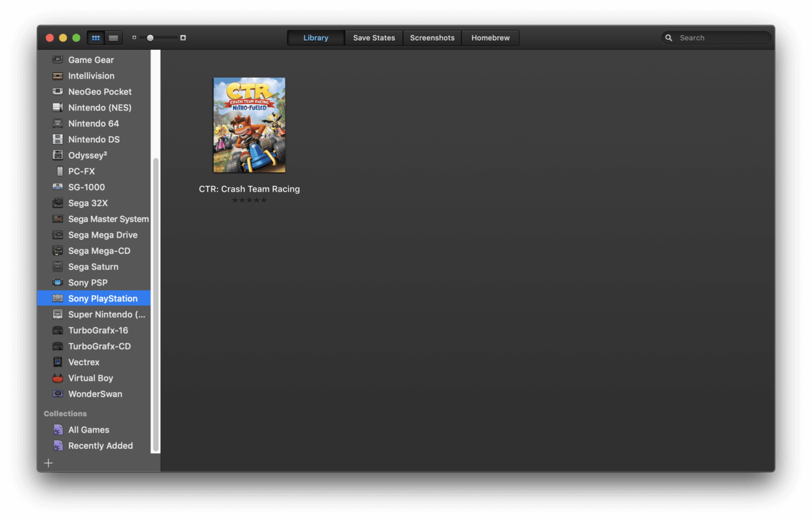The image size is (812, 521).
Task: Click the Intellivision console icon
Action: click(58, 76)
